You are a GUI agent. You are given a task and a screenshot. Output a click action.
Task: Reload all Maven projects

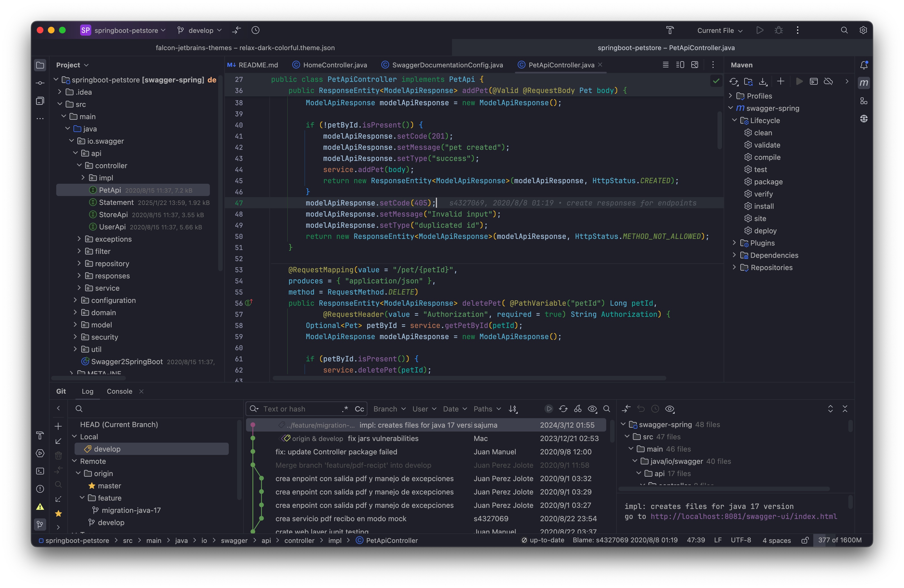733,81
